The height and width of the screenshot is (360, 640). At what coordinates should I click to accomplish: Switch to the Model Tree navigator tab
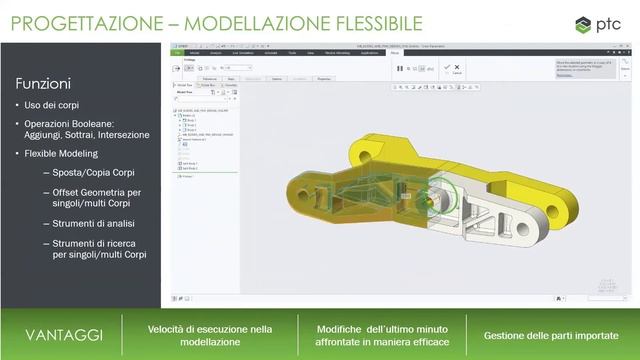pos(183,85)
